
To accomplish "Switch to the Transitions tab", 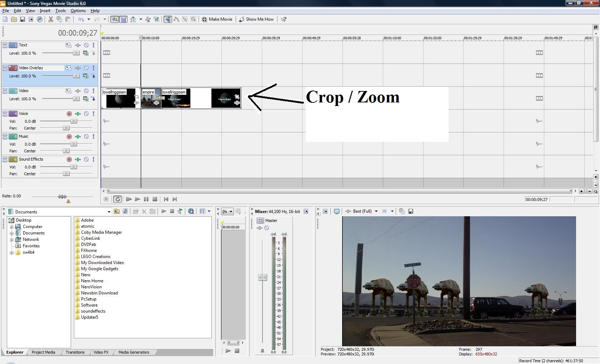I will [x=75, y=352].
